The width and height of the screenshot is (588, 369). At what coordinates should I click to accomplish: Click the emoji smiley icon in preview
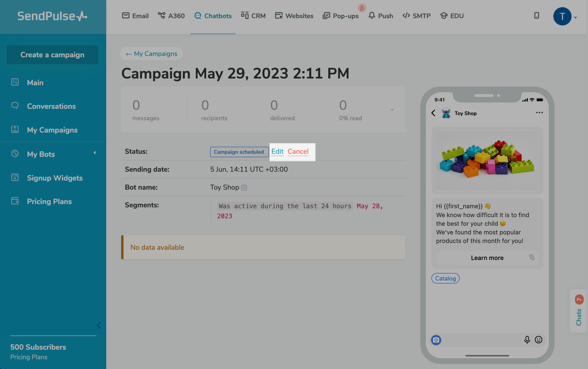tap(538, 340)
